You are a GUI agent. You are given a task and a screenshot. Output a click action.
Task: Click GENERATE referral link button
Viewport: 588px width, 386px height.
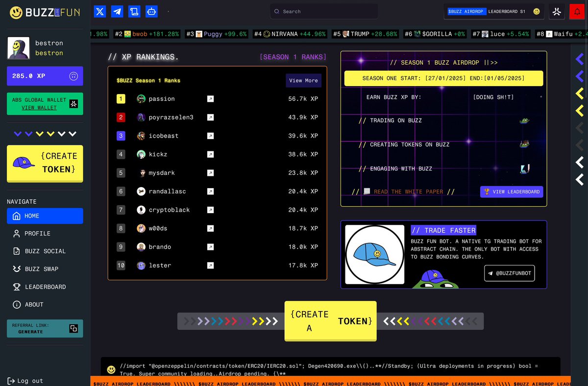(45, 329)
